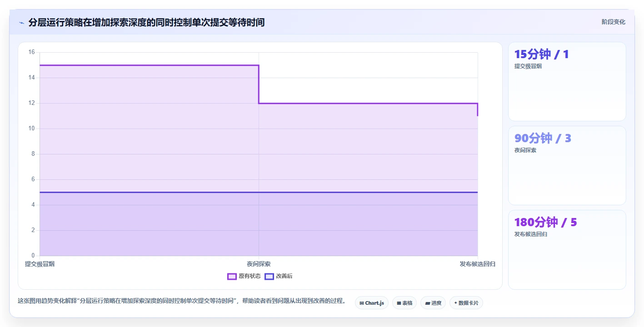Click the y-axis tick label 8
The image size is (644, 327).
(33, 154)
